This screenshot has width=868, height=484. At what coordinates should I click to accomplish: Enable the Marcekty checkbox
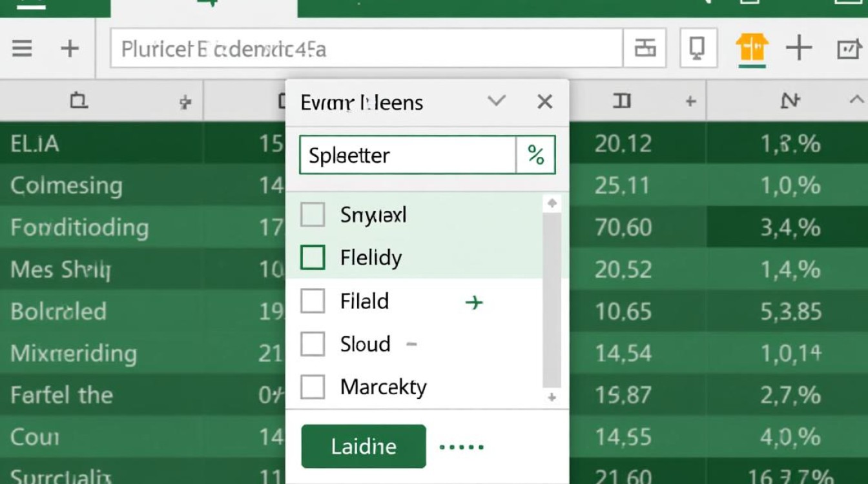(313, 387)
